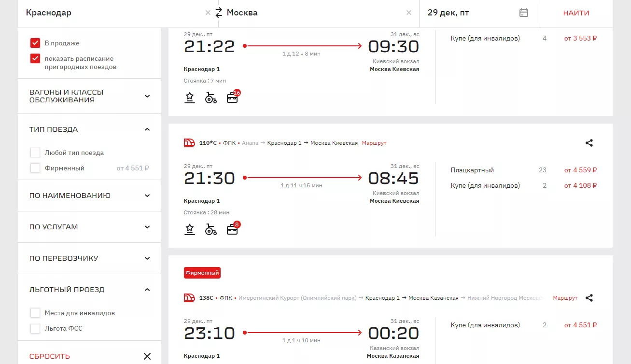Viewport: 631px width, 364px height.
Task: Enable the «Фирменный» train type checkbox
Action: tap(35, 168)
